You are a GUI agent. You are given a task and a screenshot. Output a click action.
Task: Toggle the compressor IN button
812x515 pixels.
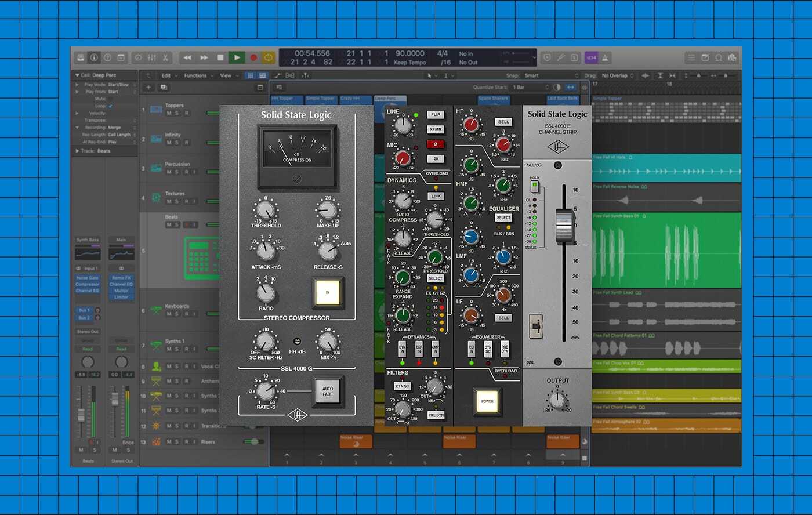click(328, 292)
